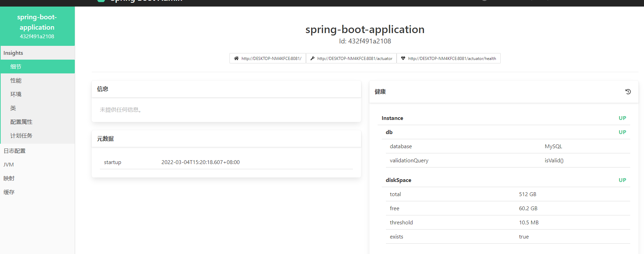Viewport: 644px width, 254px height.
Task: Open the 类 sidebar page
Action: [38, 108]
